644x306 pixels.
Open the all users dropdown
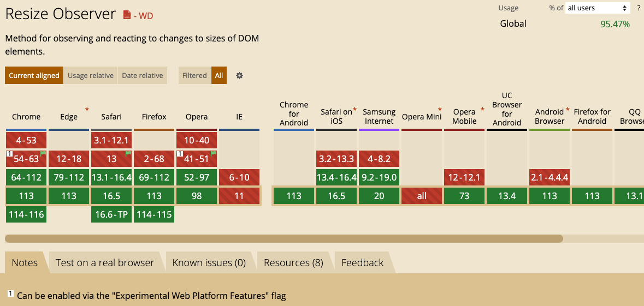pyautogui.click(x=597, y=8)
